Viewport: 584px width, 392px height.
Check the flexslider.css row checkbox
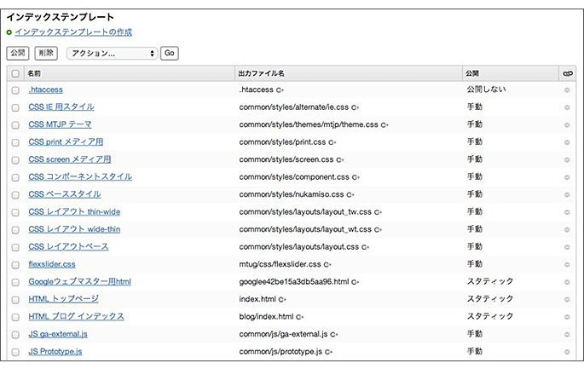click(x=15, y=265)
